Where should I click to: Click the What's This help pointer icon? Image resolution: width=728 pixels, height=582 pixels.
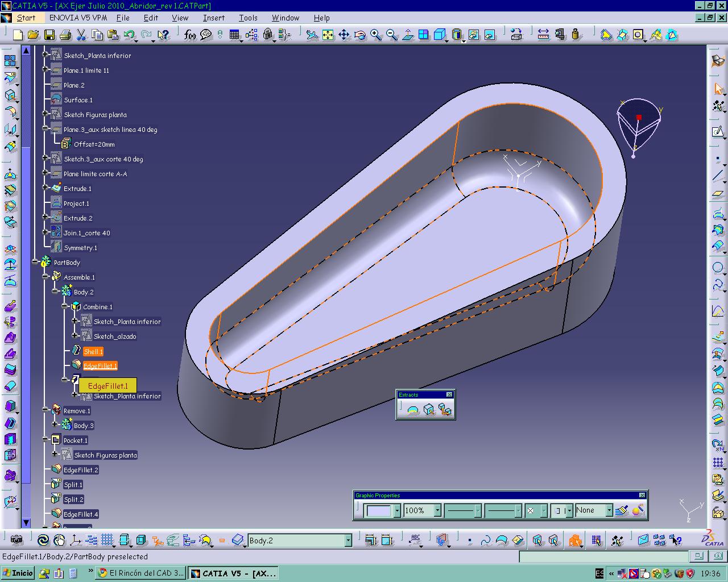163,35
